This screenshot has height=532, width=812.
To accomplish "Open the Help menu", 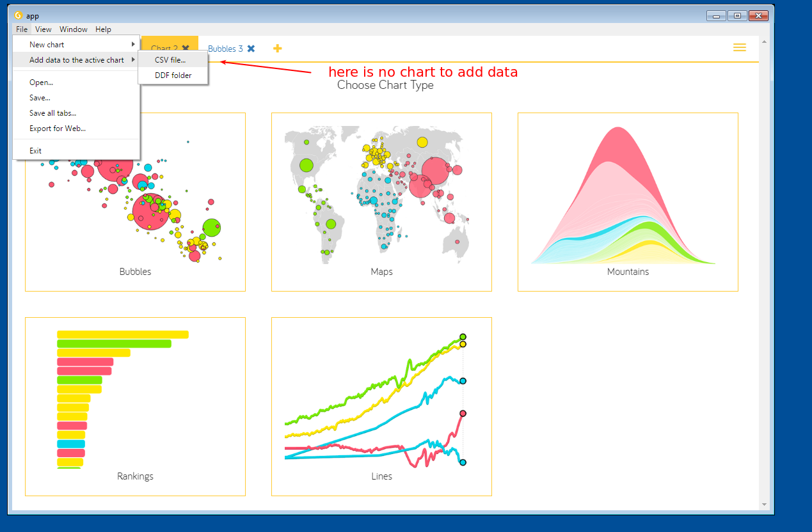I will [103, 29].
